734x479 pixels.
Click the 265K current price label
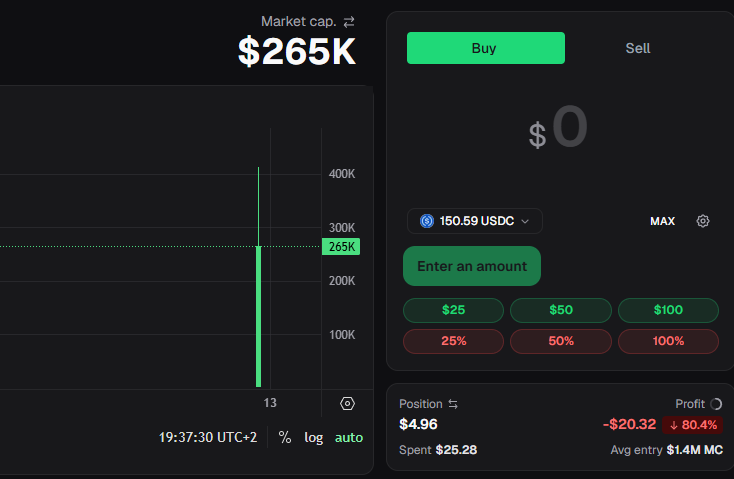coord(341,247)
